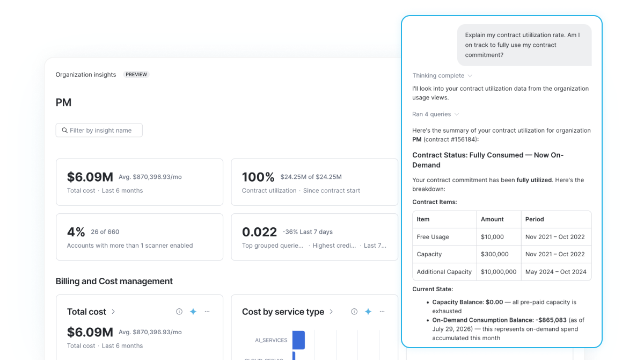Click the user chat message bubble
This screenshot has width=644, height=360.
[x=524, y=45]
